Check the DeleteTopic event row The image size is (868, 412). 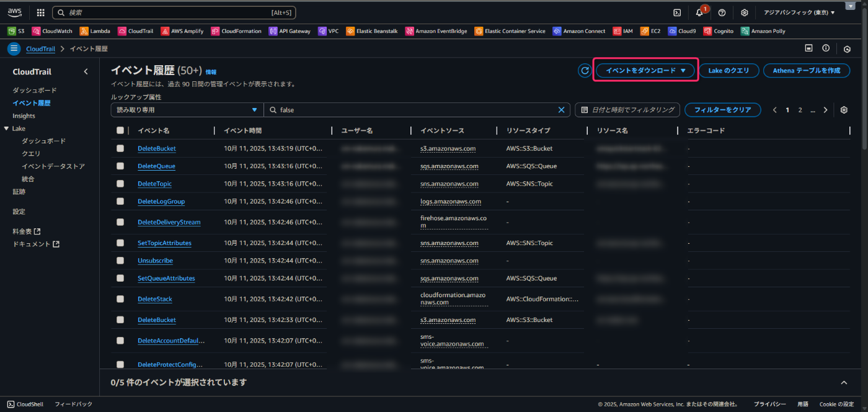point(120,184)
